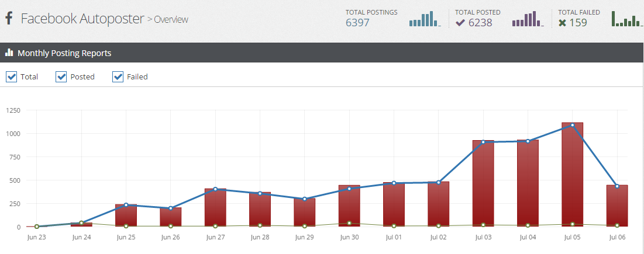
Task: Click the Facebook Autoposter title
Action: pyautogui.click(x=82, y=19)
